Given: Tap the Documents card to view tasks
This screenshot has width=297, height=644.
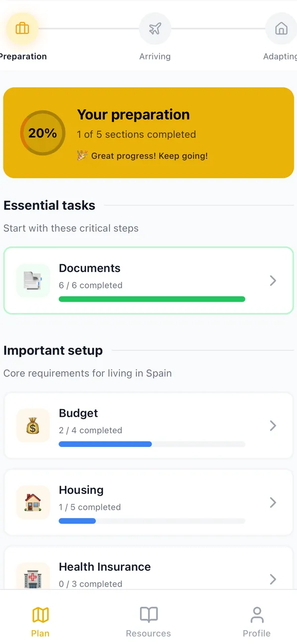Looking at the screenshot, I should click(x=148, y=280).
